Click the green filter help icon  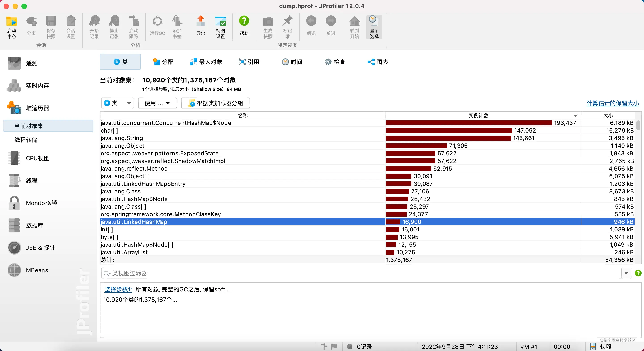pos(638,273)
